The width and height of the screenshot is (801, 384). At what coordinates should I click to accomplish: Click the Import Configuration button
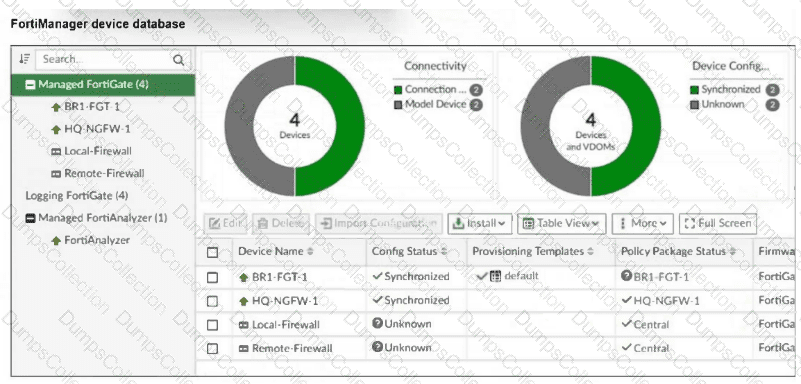(379, 224)
